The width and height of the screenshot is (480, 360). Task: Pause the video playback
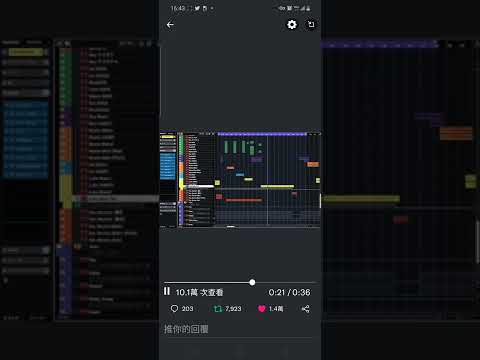(x=167, y=291)
